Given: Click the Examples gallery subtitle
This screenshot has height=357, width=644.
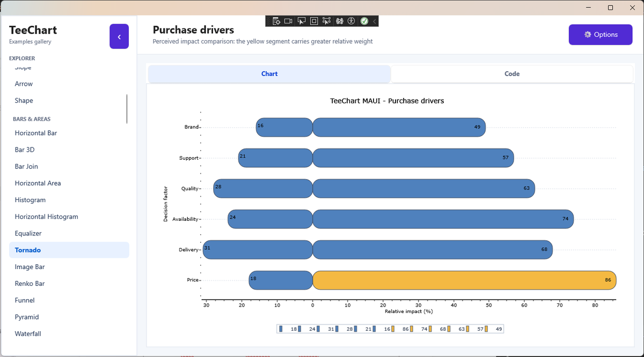Looking at the screenshot, I should pos(30,42).
